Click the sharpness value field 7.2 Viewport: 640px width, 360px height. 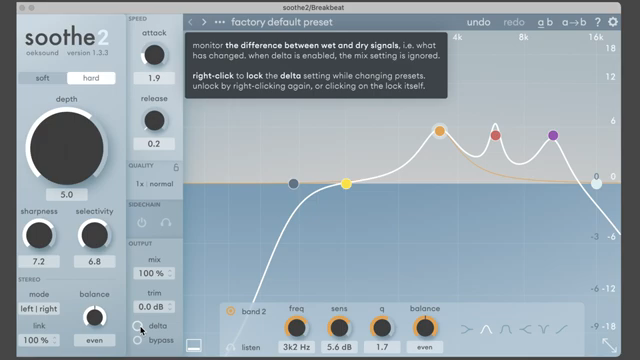tap(39, 261)
